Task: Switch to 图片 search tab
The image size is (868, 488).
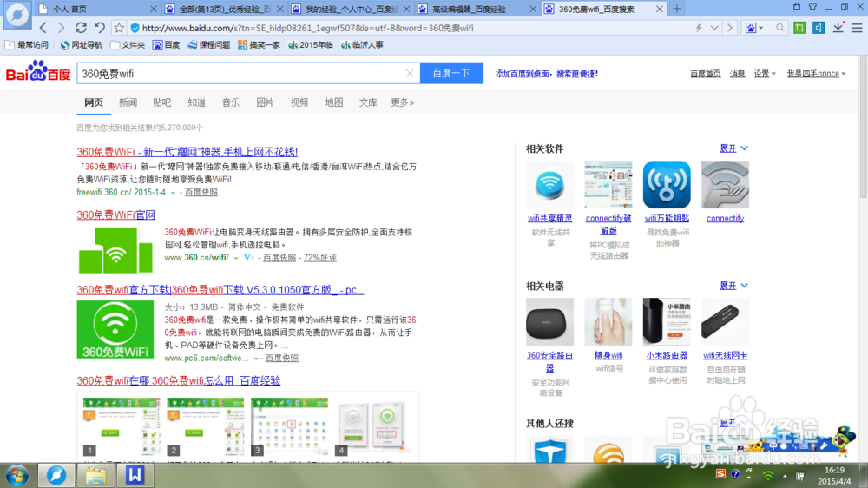Action: click(x=265, y=102)
